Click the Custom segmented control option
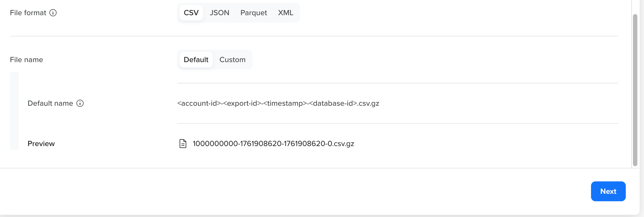644x217 pixels. pyautogui.click(x=232, y=60)
